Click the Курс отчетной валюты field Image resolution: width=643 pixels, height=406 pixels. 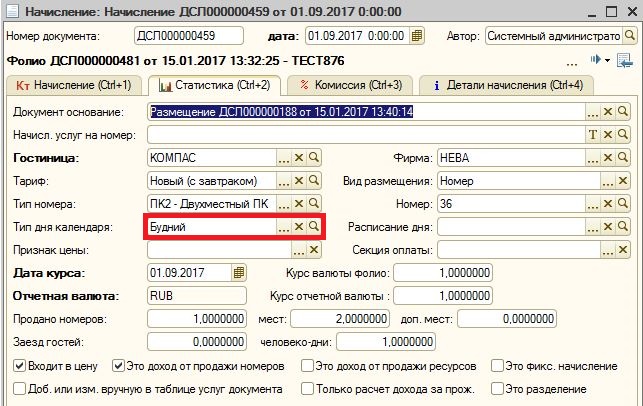click(443, 296)
